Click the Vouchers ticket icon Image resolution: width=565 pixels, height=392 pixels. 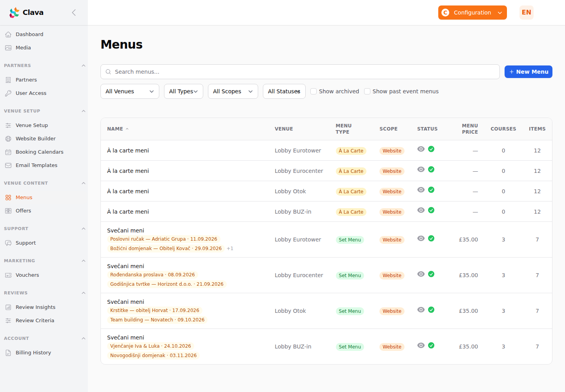(8, 275)
